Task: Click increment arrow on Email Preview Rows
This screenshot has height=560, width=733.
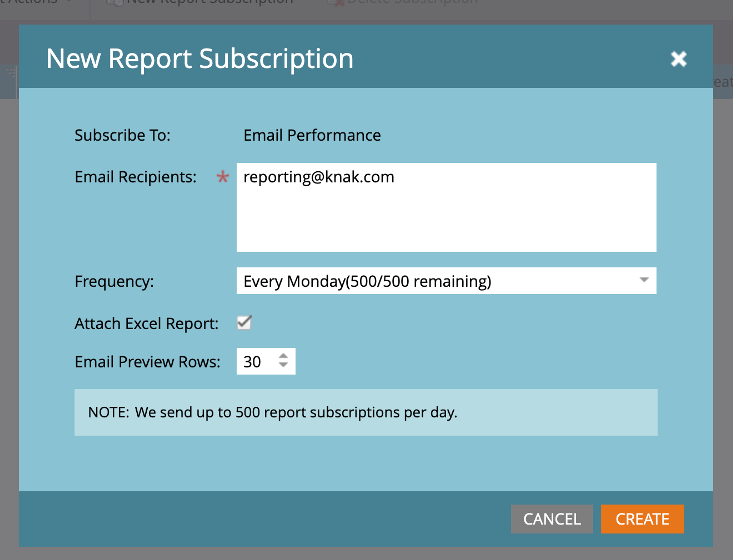Action: pos(283,356)
